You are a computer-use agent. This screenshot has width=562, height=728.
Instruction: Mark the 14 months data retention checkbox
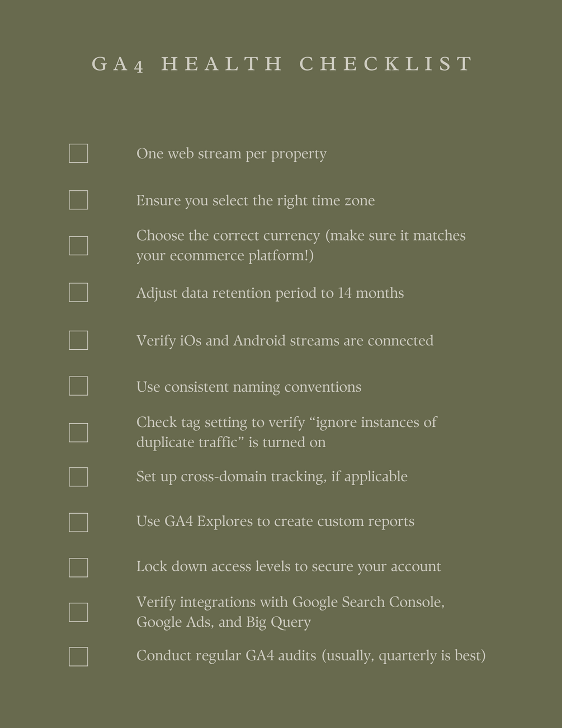pyautogui.click(x=78, y=292)
